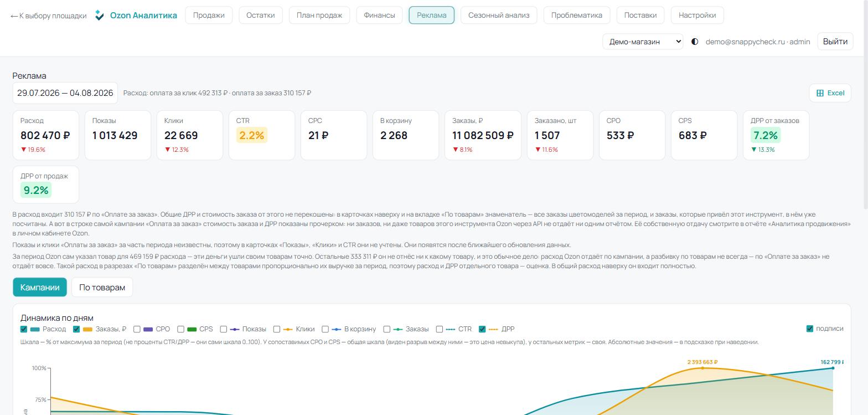Click the yellow Заказы, ₽ legend swatch
868x415 pixels.
coord(87,329)
